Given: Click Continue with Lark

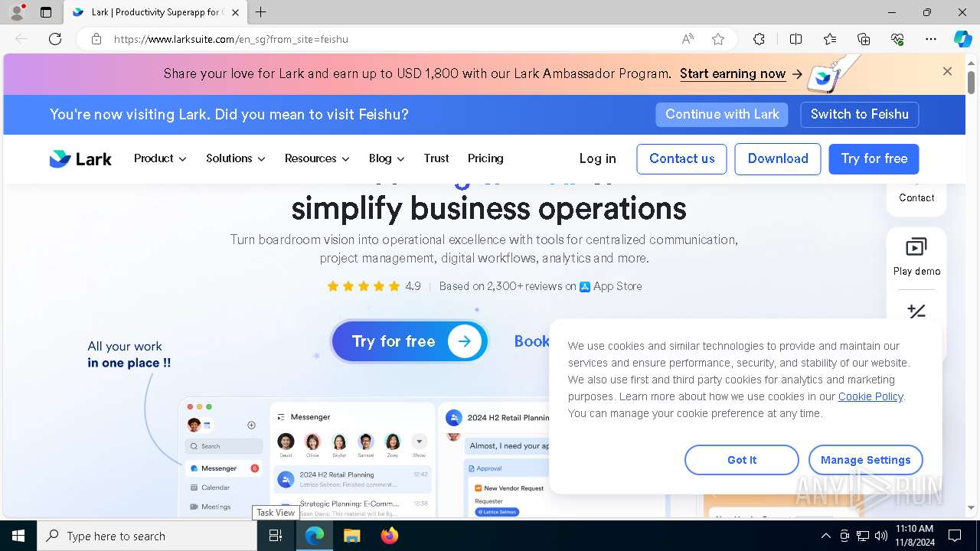Looking at the screenshot, I should pyautogui.click(x=722, y=115).
